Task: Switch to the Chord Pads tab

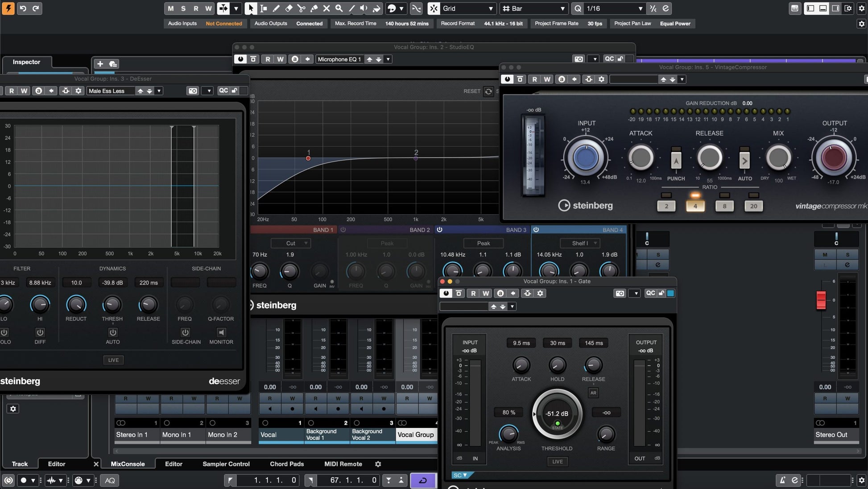Action: click(286, 464)
